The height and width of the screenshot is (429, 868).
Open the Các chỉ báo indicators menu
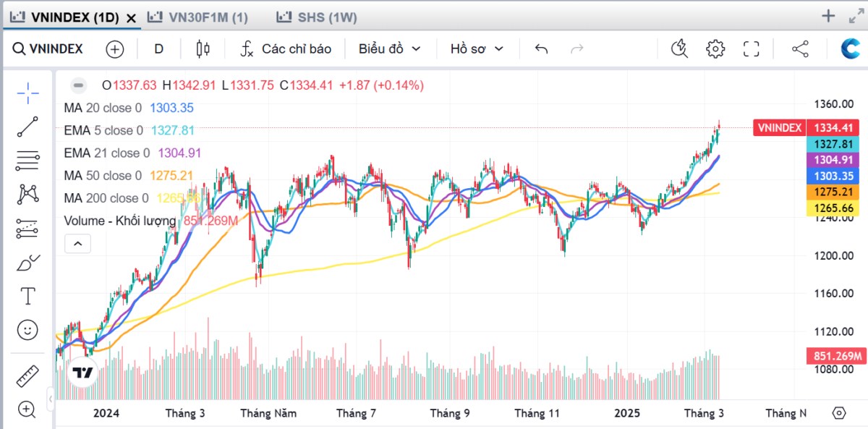286,49
